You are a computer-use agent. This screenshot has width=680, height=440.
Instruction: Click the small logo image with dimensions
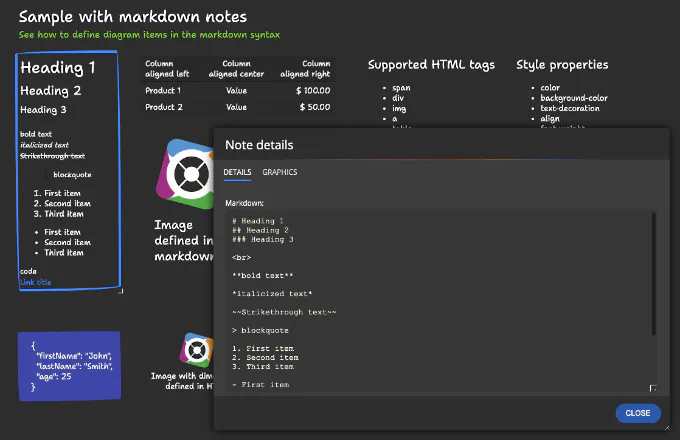pos(197,349)
